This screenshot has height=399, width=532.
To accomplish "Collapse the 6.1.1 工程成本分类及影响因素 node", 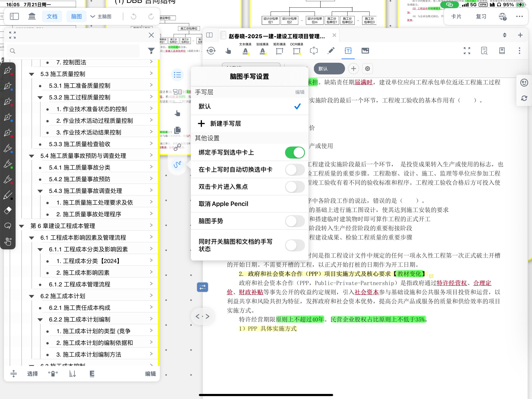I will point(40,250).
